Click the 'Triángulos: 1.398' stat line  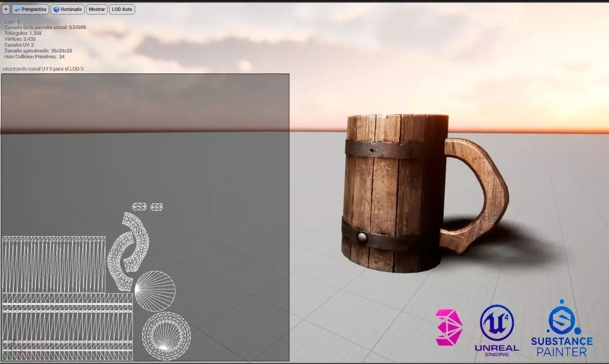pyautogui.click(x=22, y=33)
